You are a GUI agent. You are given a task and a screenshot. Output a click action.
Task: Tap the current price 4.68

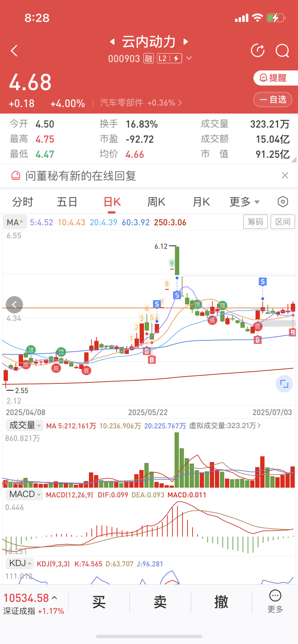tap(30, 82)
